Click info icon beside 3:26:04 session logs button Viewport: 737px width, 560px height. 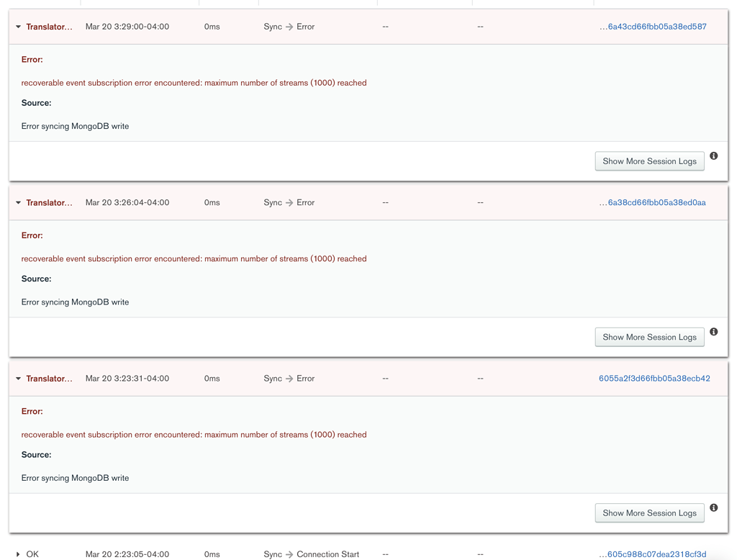pyautogui.click(x=714, y=332)
